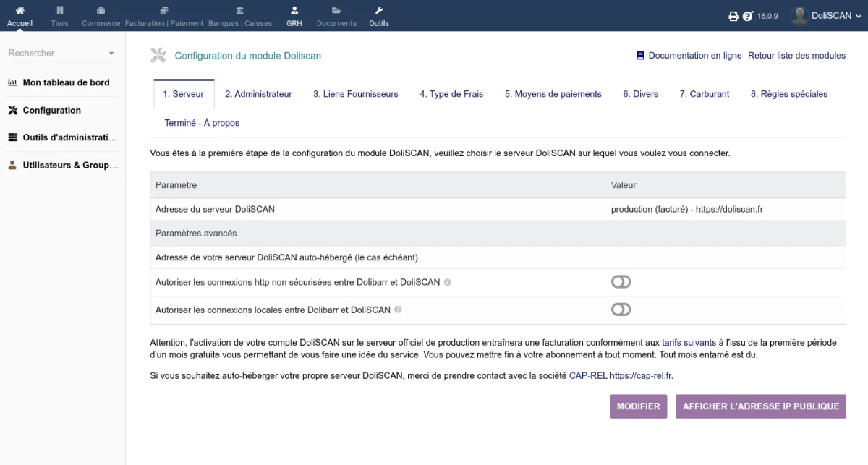Viewport: 868px width, 465px height.
Task: Switch to 7. Carburant tab
Action: click(x=705, y=94)
